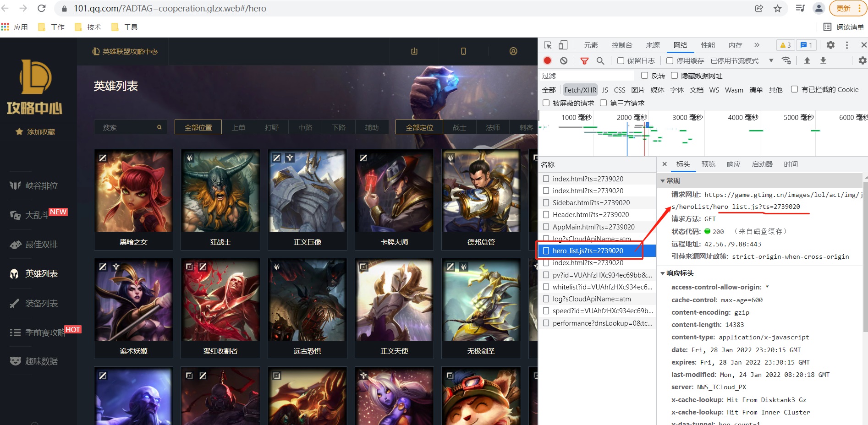The height and width of the screenshot is (425, 868).
Task: Click the record network log button
Action: click(x=547, y=60)
